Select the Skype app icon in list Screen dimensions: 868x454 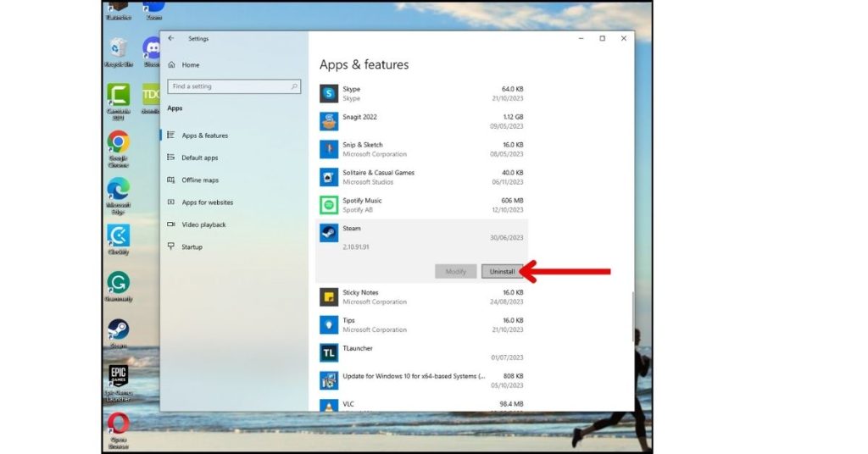(329, 93)
